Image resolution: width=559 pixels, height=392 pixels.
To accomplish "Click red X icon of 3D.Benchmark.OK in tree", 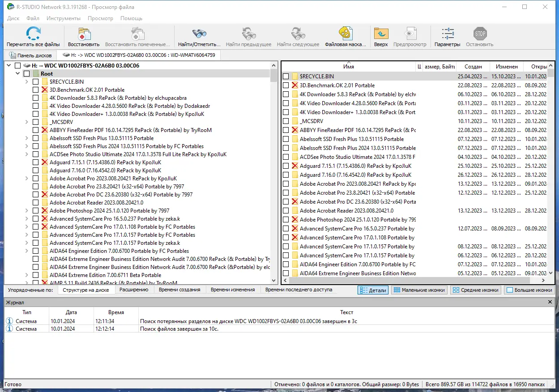I will coord(44,90).
